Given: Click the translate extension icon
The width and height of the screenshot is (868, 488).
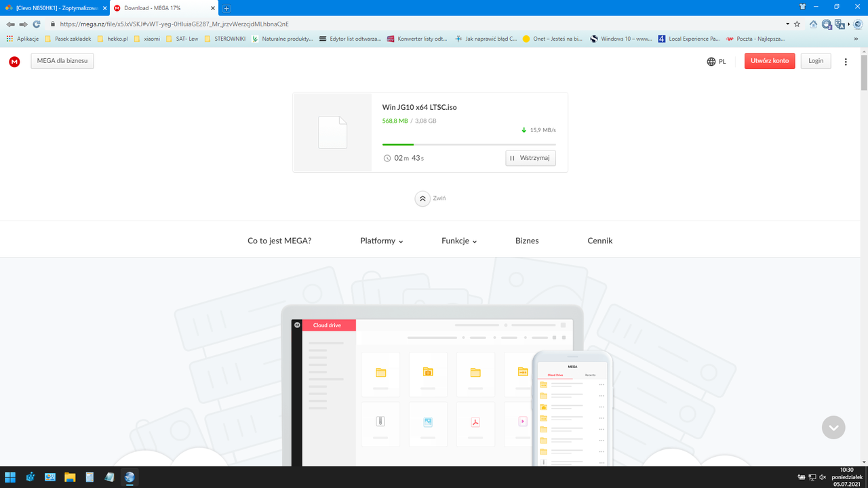Looking at the screenshot, I should point(840,24).
